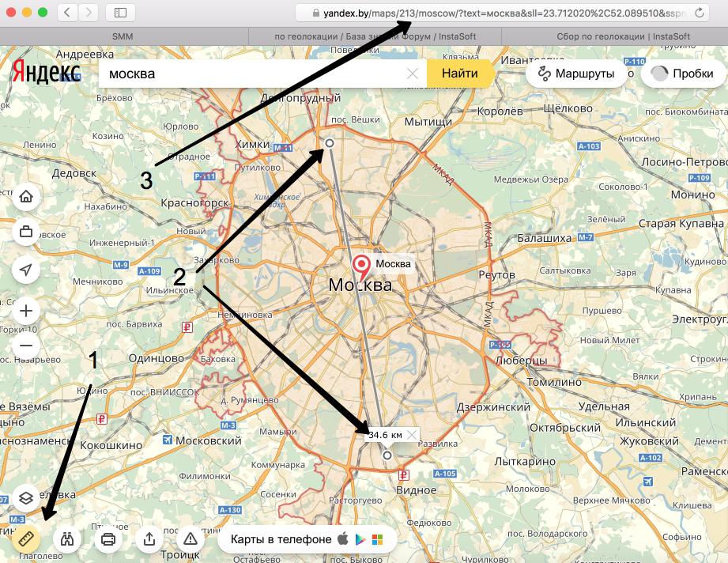Select the ruler distance measurement tool
Screen dimensions: 728x563
(x=26, y=538)
